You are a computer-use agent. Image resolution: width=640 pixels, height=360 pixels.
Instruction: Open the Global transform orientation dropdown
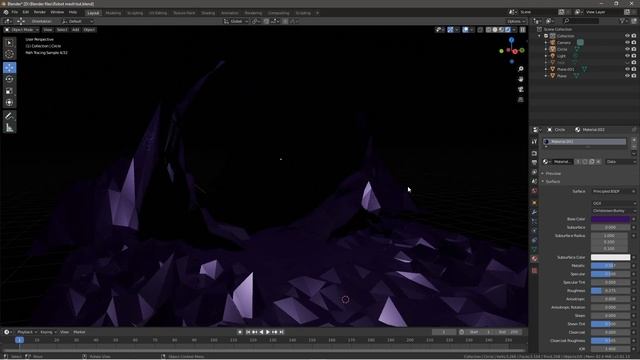click(x=236, y=21)
